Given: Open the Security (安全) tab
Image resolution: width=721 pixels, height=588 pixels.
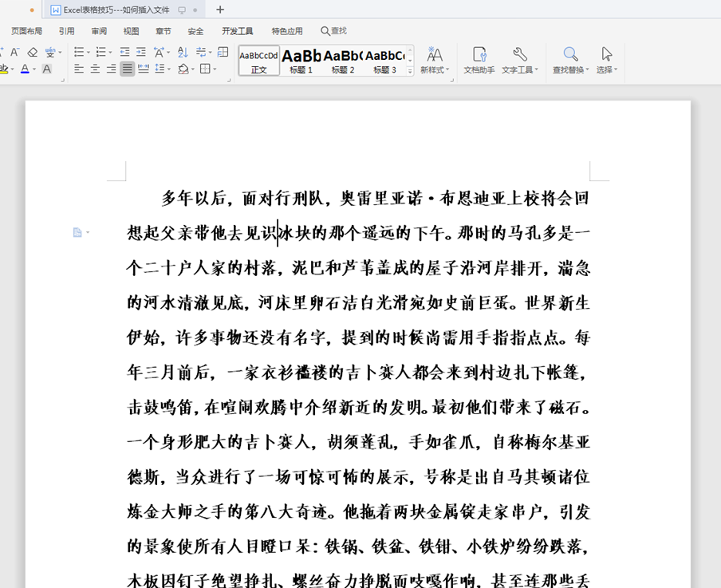Looking at the screenshot, I should pos(195,31).
